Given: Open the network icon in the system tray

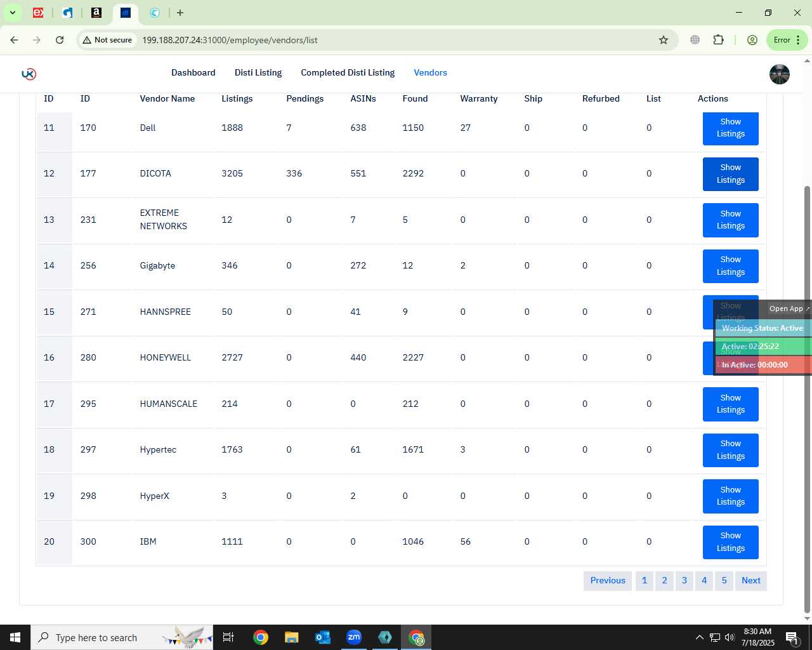Looking at the screenshot, I should (x=714, y=637).
